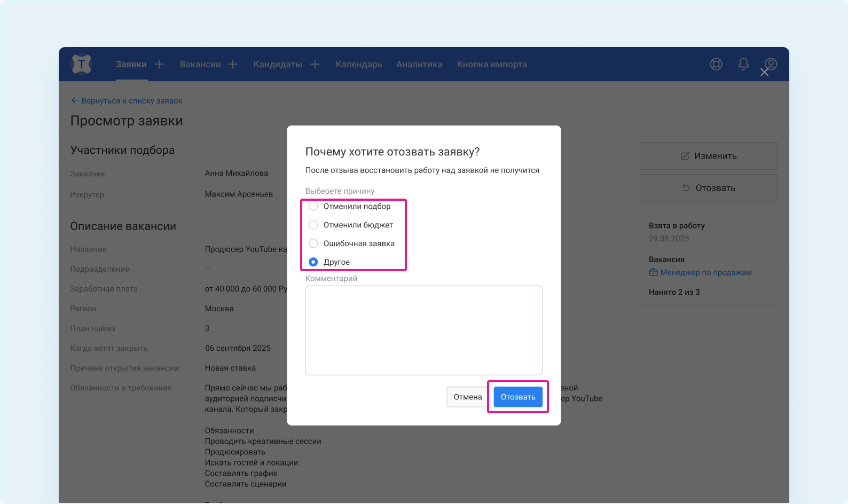Open the notifications bell icon
848x504 pixels.
click(743, 64)
